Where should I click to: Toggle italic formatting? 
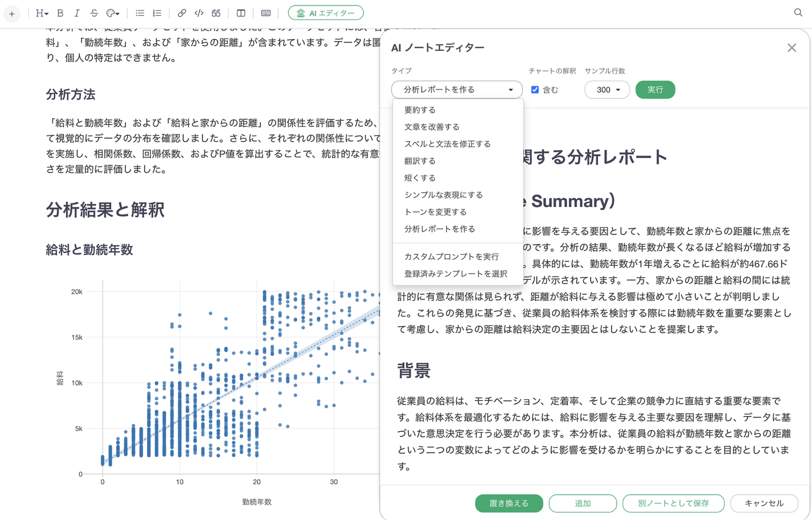[x=77, y=13]
